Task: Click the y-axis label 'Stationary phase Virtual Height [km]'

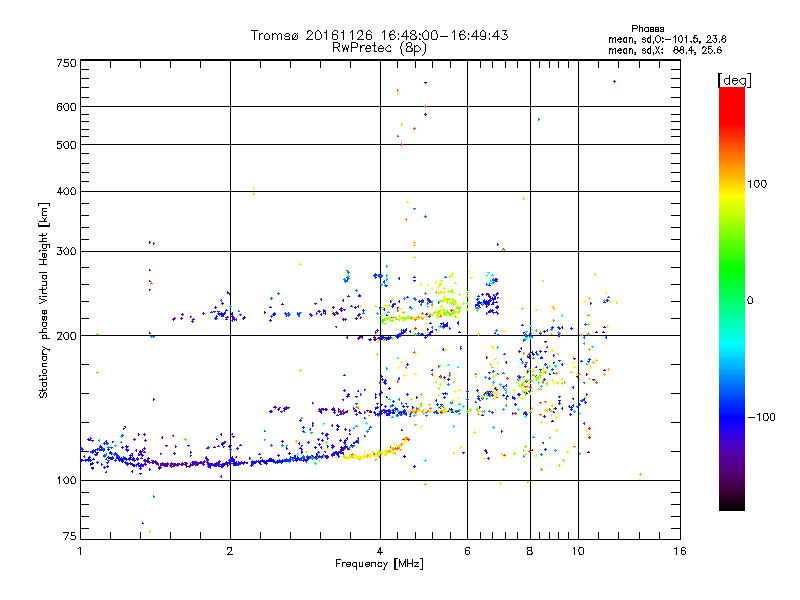Action: tap(44, 300)
